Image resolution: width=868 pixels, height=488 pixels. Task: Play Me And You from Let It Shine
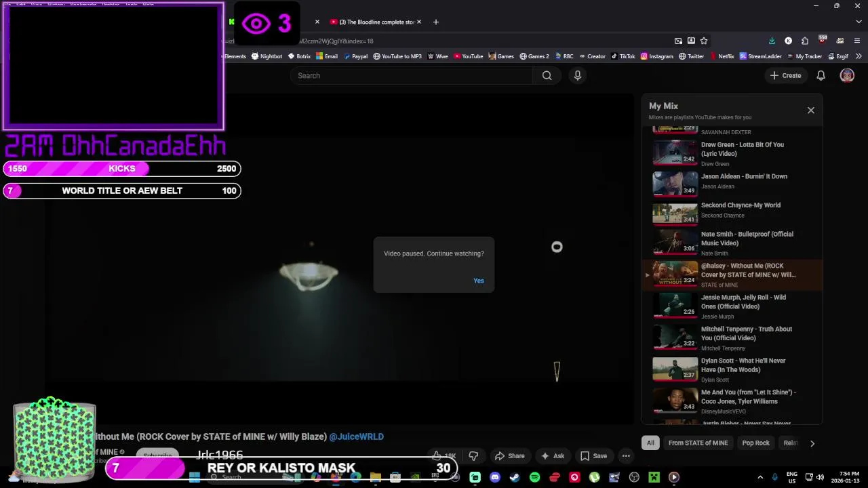(x=732, y=401)
